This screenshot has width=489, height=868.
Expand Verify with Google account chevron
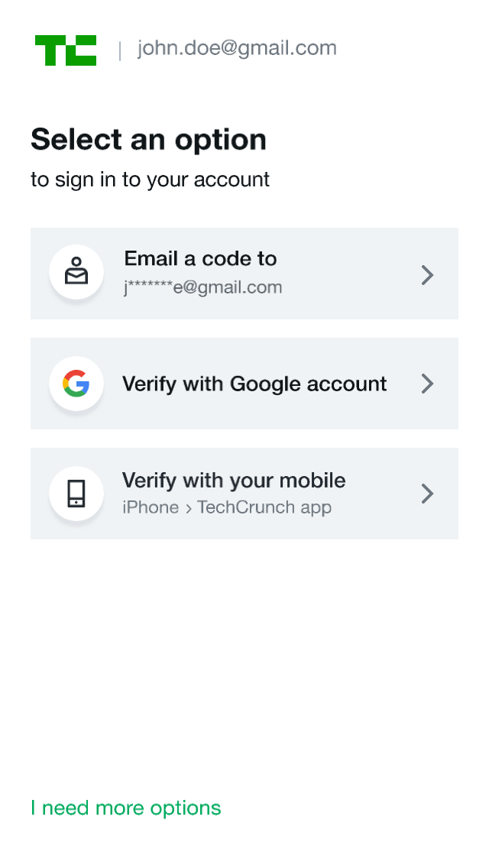coord(428,384)
